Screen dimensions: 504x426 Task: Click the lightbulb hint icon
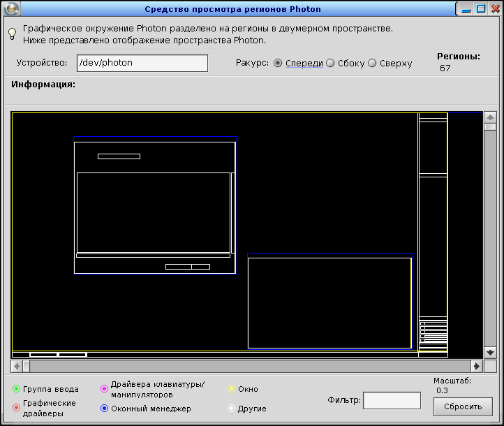tap(11, 35)
